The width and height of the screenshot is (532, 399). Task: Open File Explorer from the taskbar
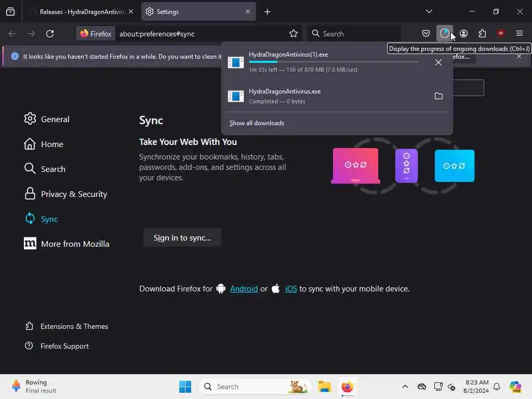[x=324, y=387]
